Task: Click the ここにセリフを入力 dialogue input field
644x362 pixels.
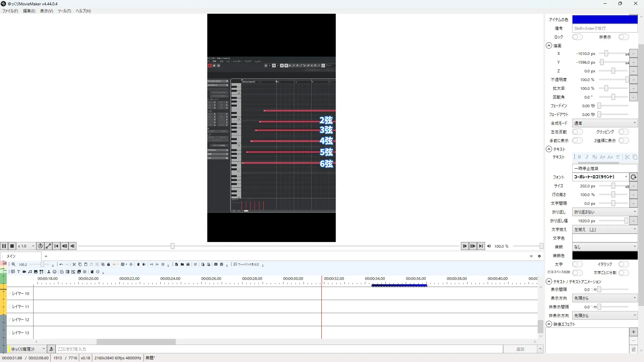Action: pyautogui.click(x=278, y=349)
